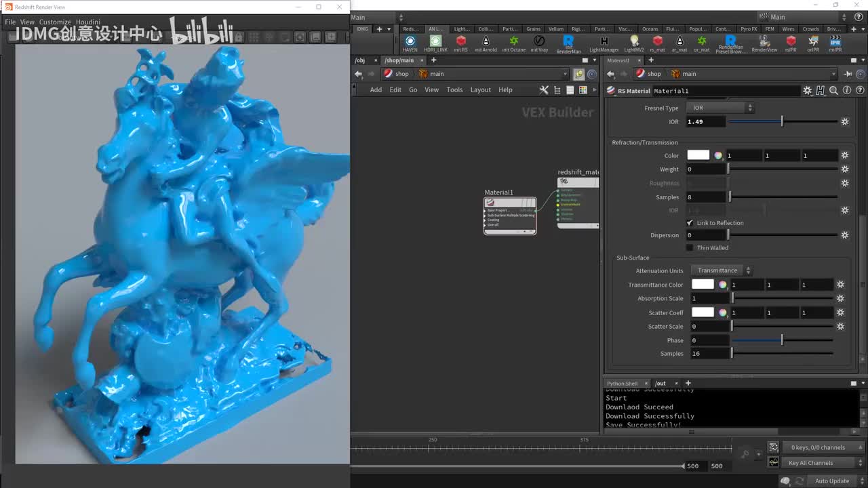Viewport: 868px width, 488px height.
Task: Open the Customize menu in Render View
Action: (55, 22)
